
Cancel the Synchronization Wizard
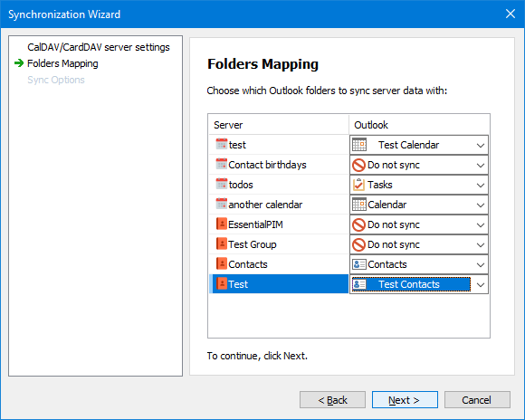(477, 399)
